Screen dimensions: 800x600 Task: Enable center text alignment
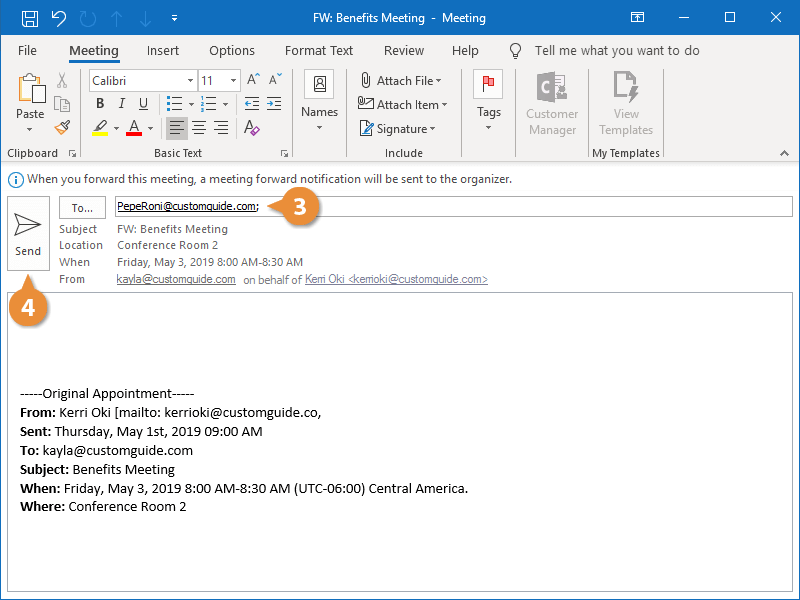click(x=199, y=128)
